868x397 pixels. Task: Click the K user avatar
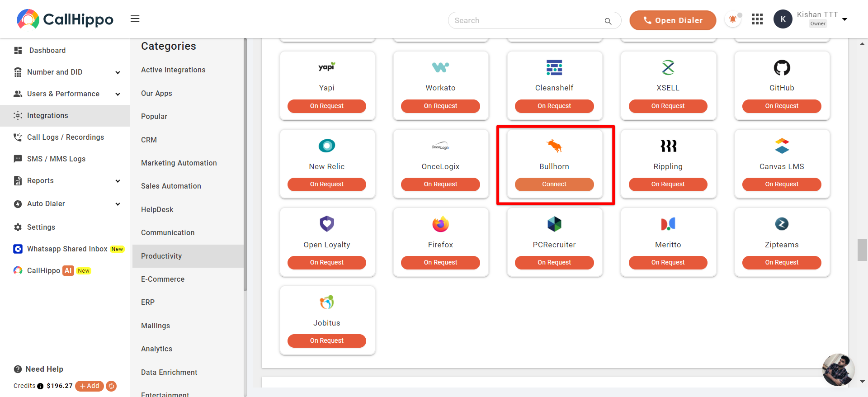pos(783,19)
